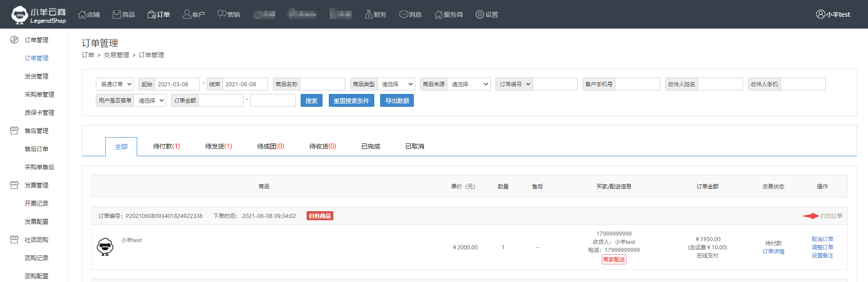
Task: Click the 搜索 search button
Action: (311, 101)
